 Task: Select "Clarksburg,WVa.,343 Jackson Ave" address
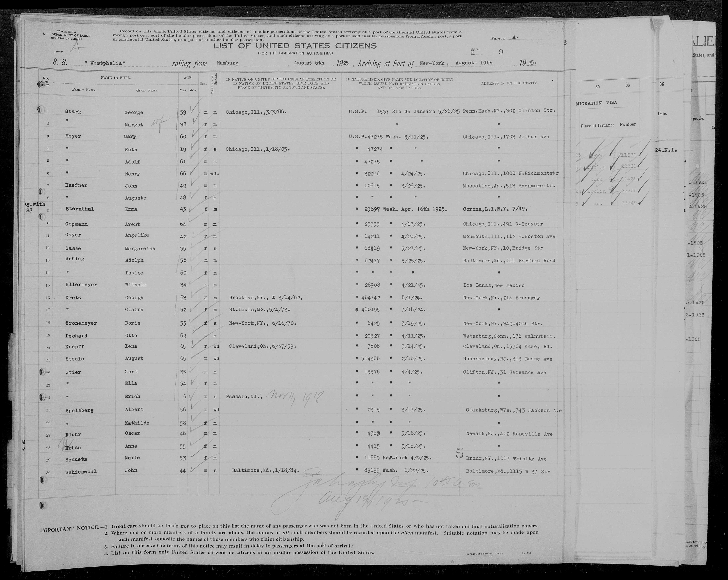coord(514,410)
